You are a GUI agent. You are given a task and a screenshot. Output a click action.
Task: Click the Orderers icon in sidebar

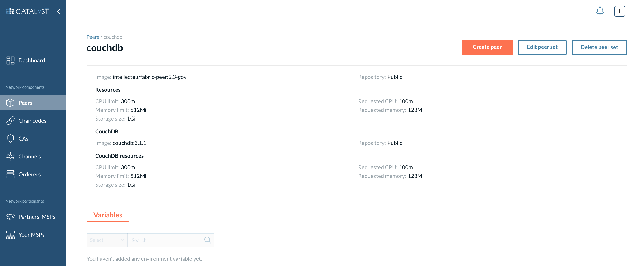pos(11,174)
